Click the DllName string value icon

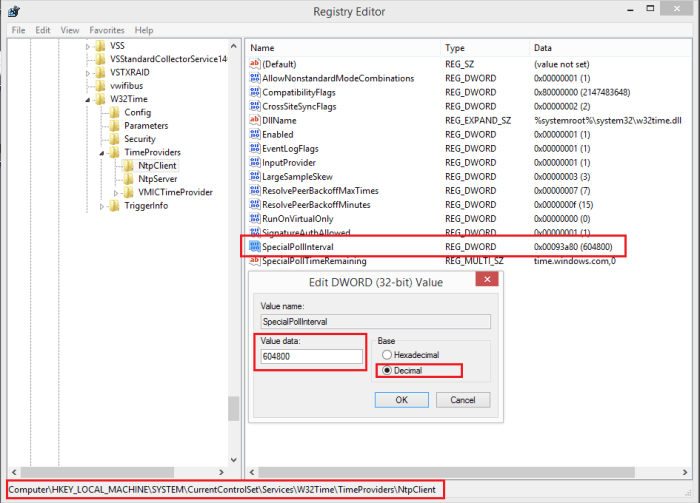[254, 120]
